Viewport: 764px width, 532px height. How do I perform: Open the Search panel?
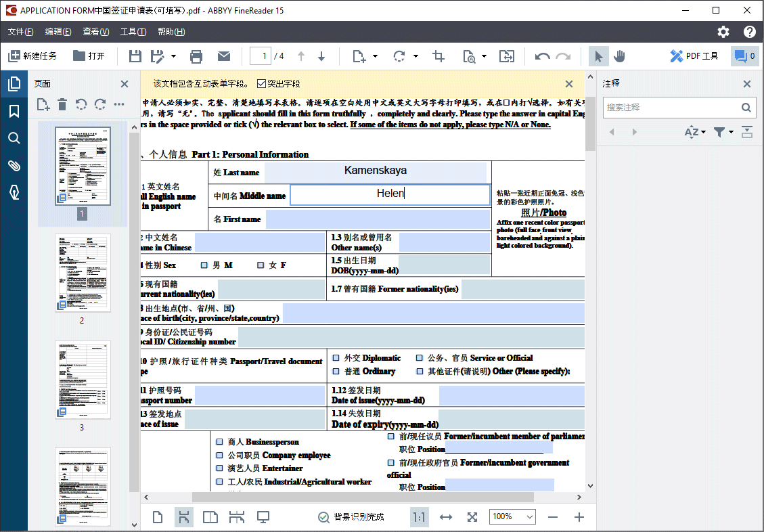pos(14,137)
